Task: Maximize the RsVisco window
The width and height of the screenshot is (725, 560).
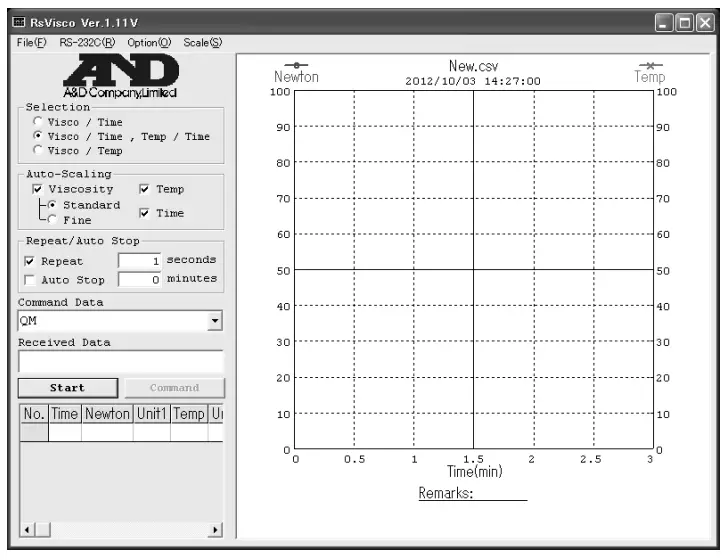Action: coord(684,22)
